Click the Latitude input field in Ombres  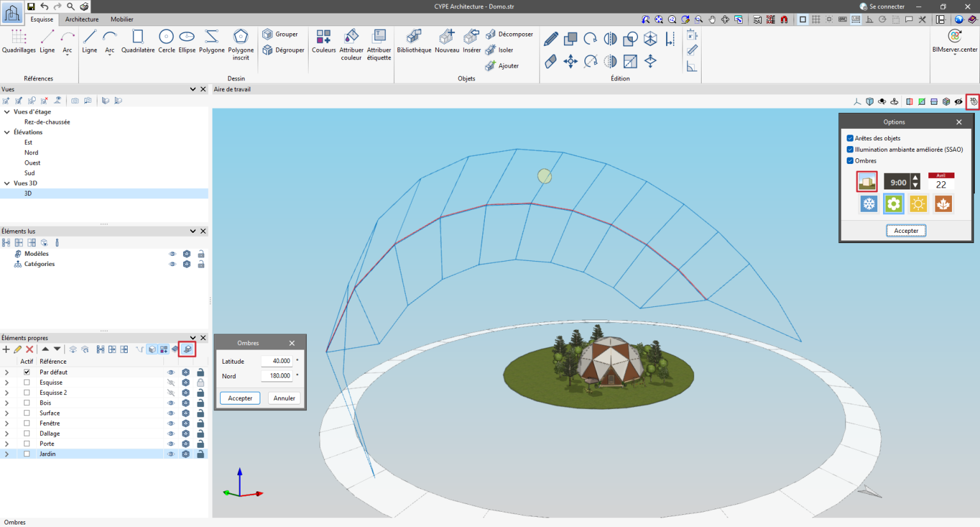click(x=278, y=360)
